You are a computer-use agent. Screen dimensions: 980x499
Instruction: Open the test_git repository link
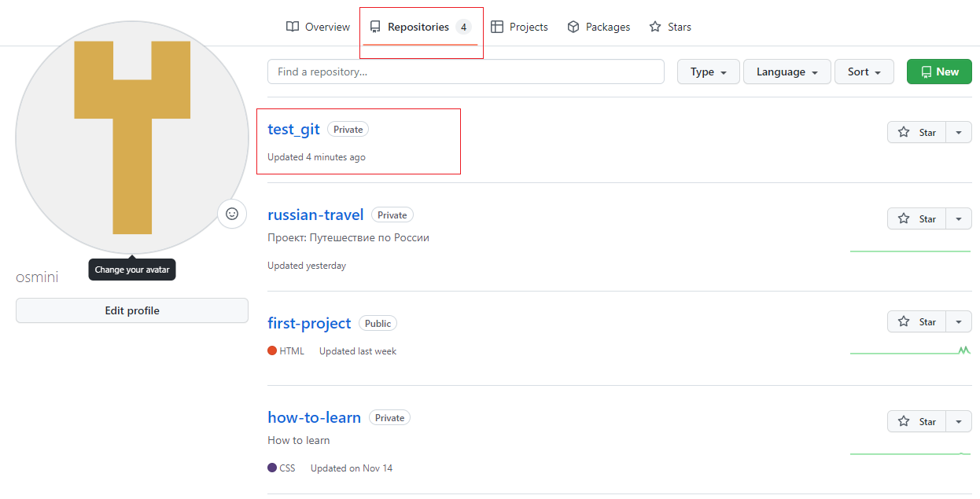pos(293,130)
